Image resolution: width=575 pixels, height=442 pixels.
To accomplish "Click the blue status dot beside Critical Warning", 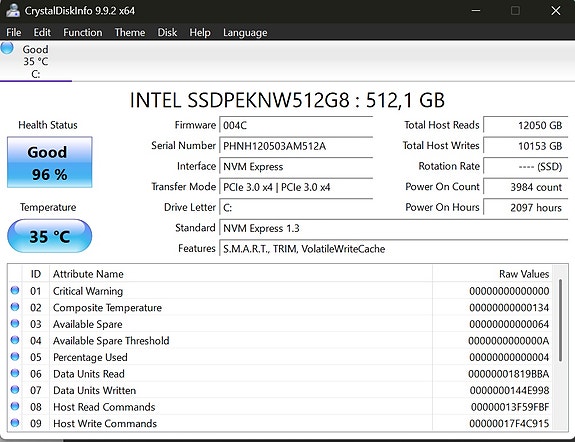I will (x=15, y=291).
